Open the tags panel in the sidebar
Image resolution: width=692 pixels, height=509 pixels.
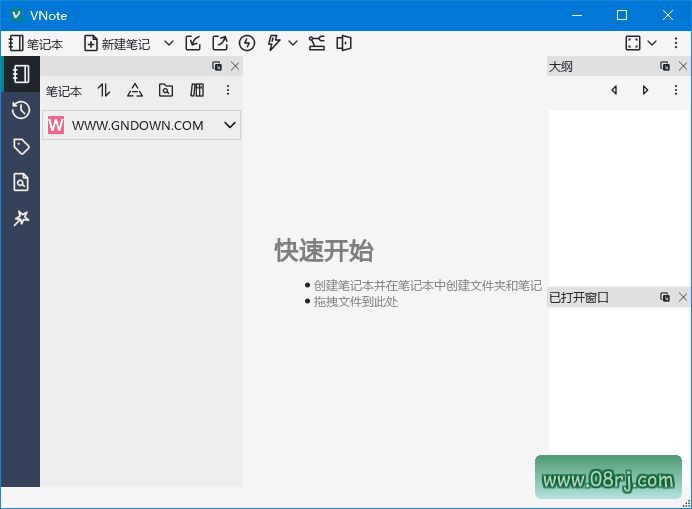click(21, 146)
